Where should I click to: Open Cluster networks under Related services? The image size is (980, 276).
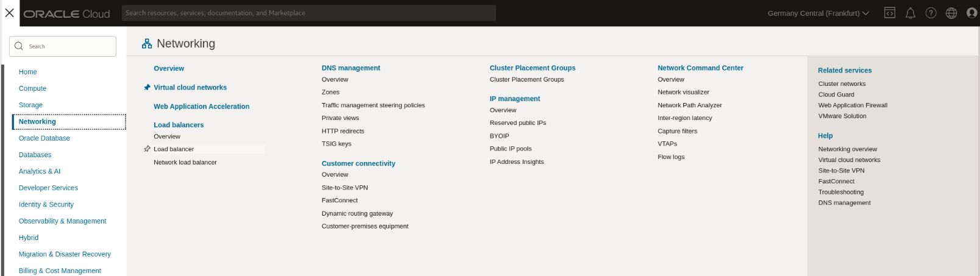[842, 84]
